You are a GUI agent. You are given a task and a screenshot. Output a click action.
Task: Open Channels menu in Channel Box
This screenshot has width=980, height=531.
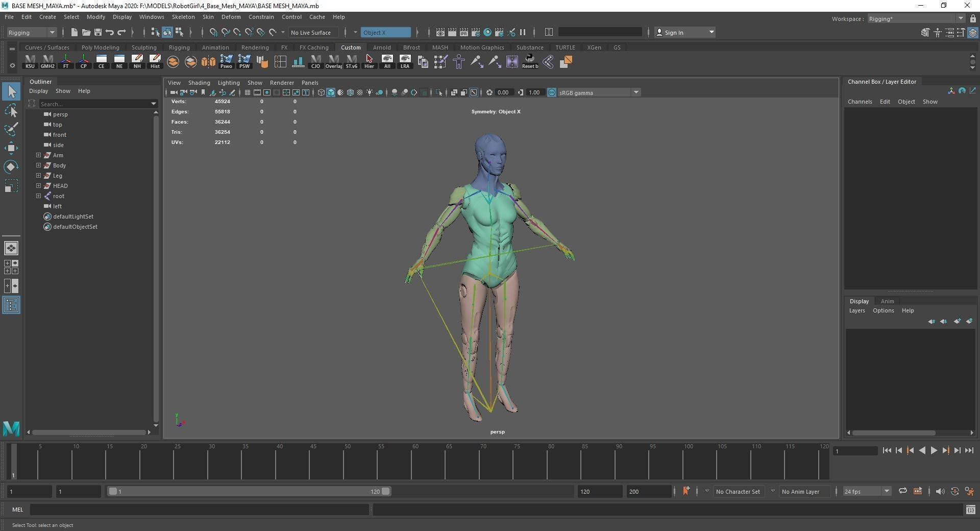coord(860,102)
